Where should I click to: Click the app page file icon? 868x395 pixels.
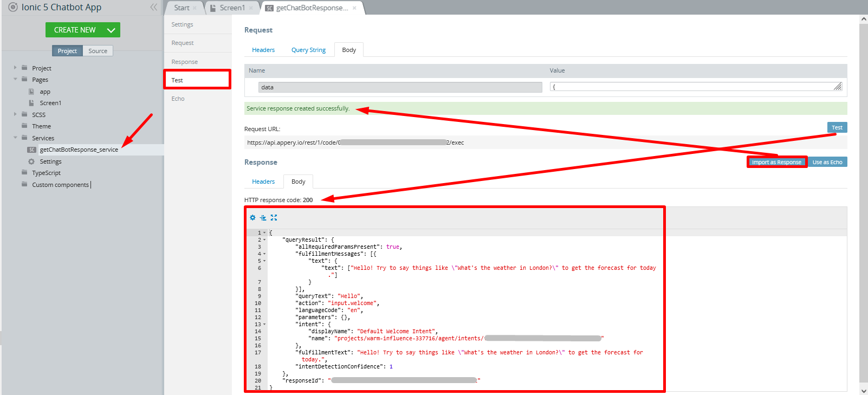(31, 92)
